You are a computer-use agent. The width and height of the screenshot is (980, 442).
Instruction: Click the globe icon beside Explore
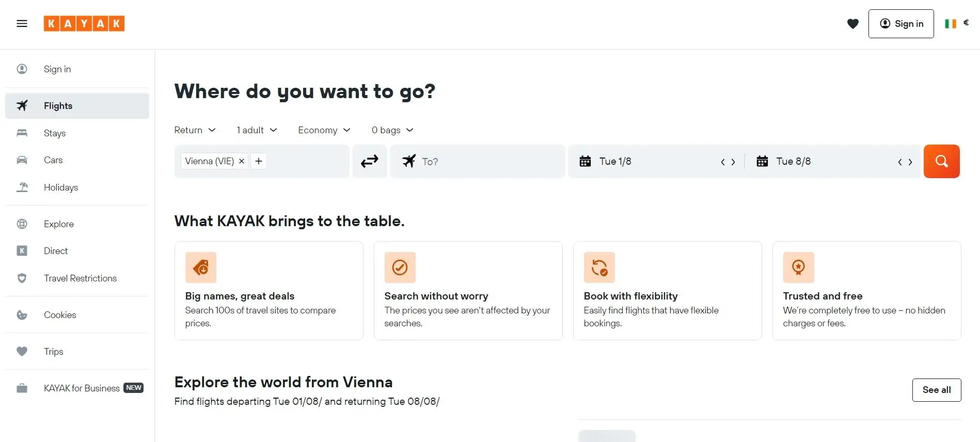pyautogui.click(x=22, y=224)
